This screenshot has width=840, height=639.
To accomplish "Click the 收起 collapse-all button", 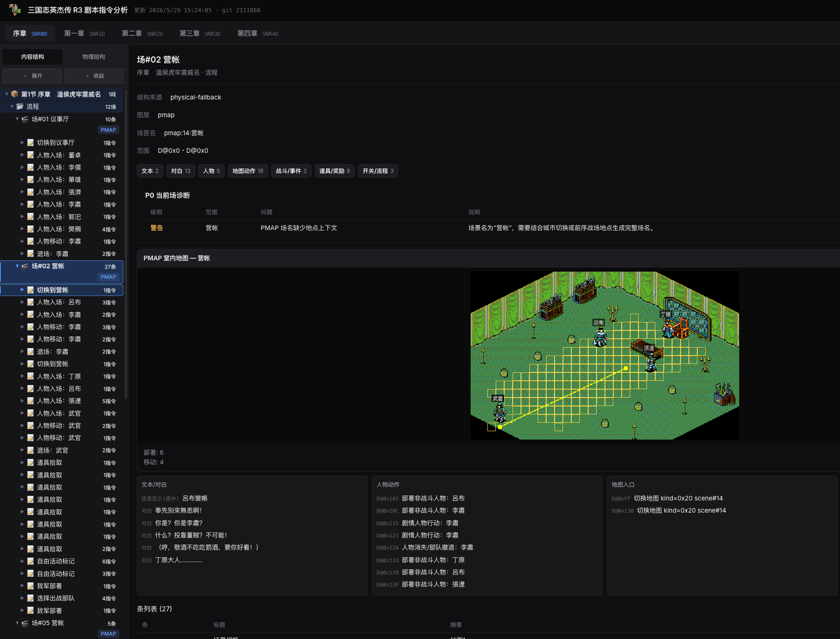I will (x=94, y=76).
